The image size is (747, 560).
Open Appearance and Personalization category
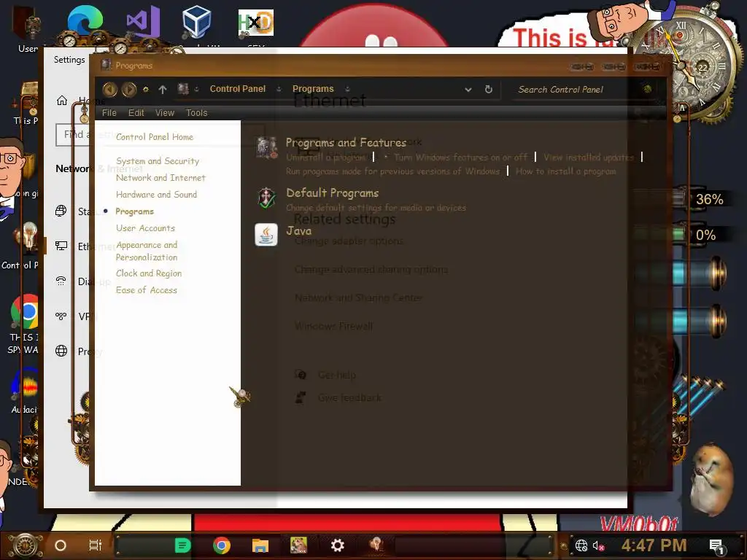147,251
